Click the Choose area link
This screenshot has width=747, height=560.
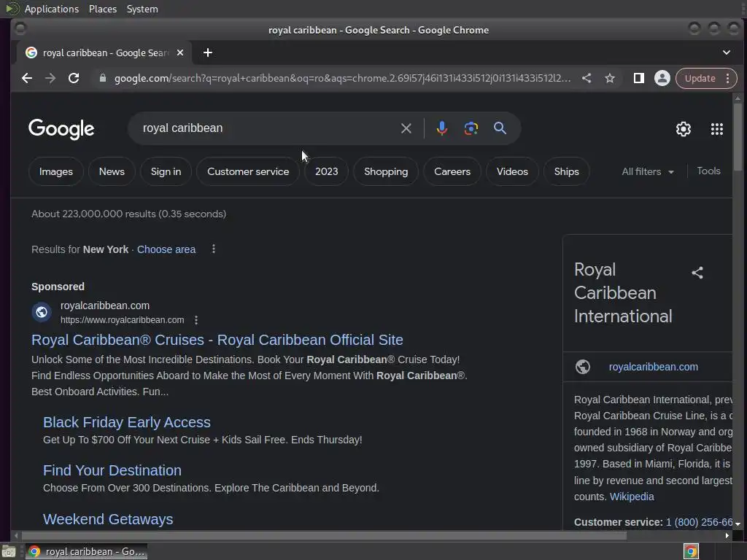(x=166, y=249)
